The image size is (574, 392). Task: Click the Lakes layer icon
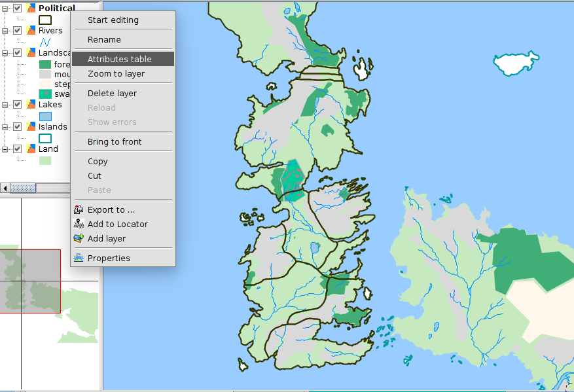click(x=30, y=105)
